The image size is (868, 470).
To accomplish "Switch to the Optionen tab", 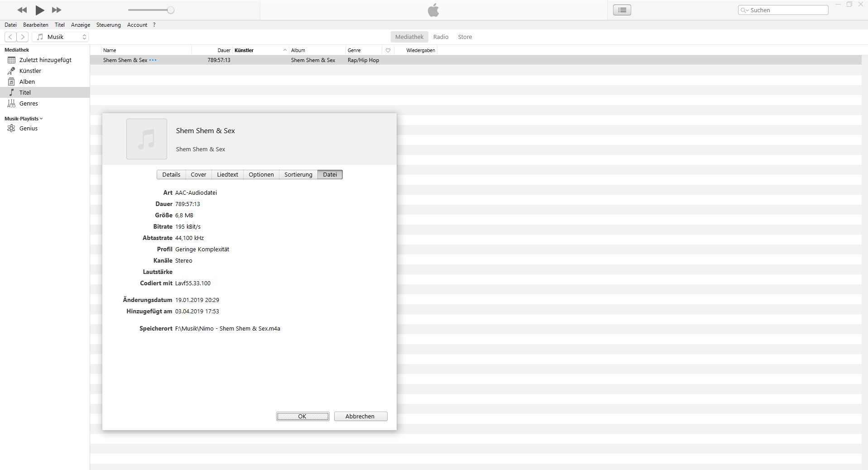I will tap(261, 175).
